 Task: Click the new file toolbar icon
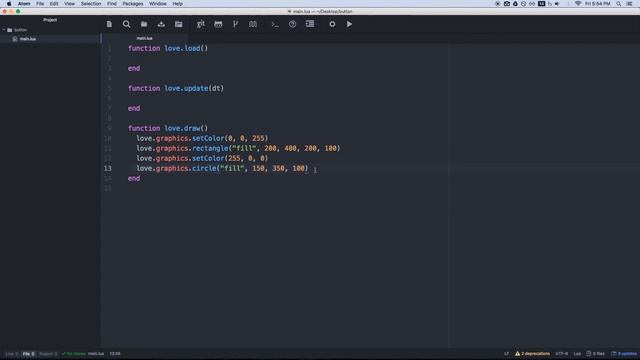pos(109,24)
